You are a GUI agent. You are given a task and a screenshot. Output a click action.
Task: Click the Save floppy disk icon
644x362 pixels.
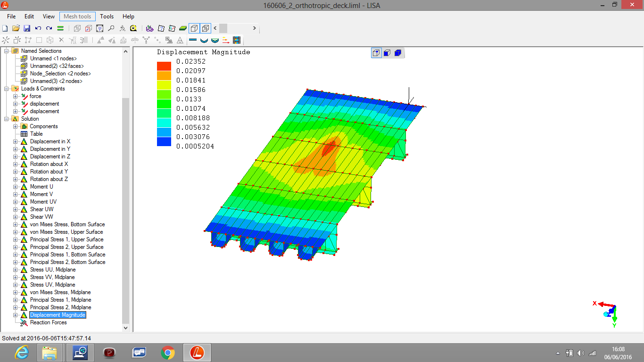[x=27, y=28]
